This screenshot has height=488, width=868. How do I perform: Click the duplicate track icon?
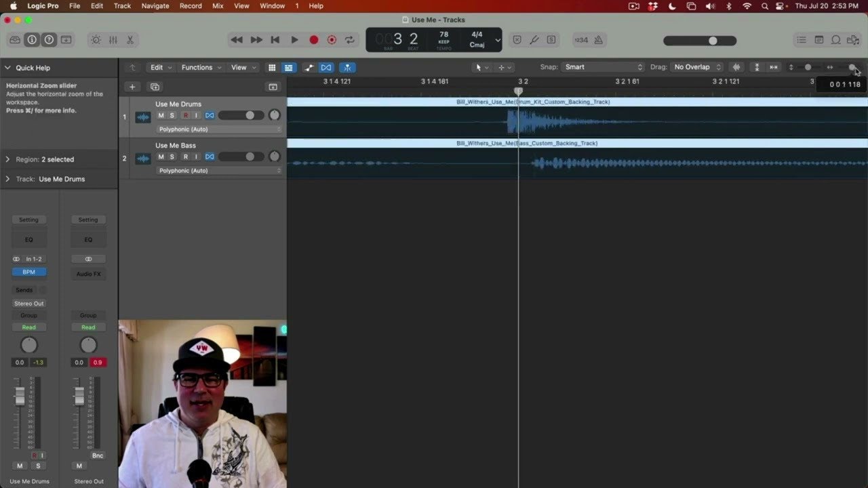(155, 87)
